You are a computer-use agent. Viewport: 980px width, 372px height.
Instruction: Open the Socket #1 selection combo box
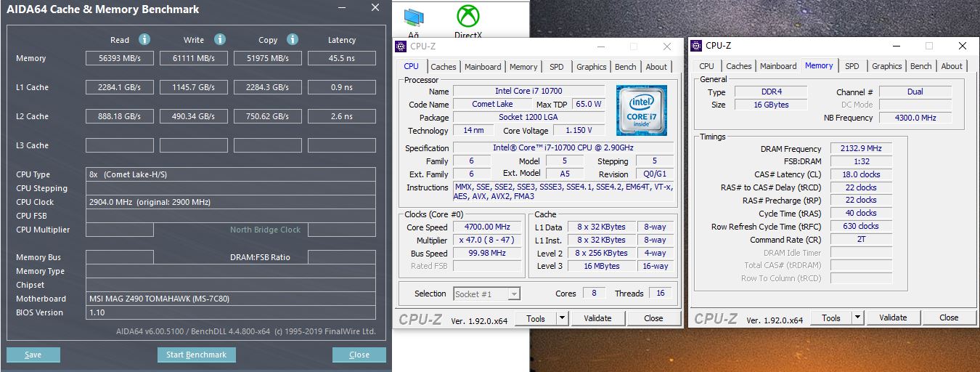pos(487,294)
